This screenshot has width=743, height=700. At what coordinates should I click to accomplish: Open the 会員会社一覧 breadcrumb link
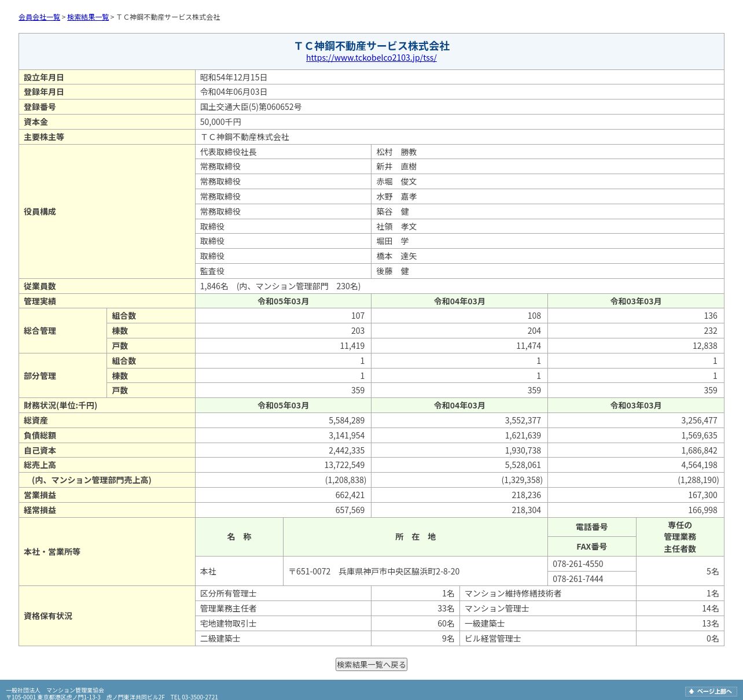pos(39,17)
